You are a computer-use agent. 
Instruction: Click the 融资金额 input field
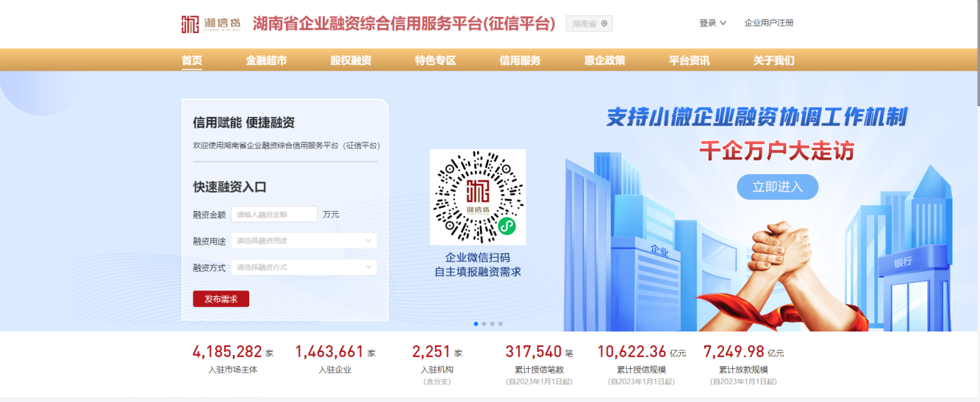[274, 215]
